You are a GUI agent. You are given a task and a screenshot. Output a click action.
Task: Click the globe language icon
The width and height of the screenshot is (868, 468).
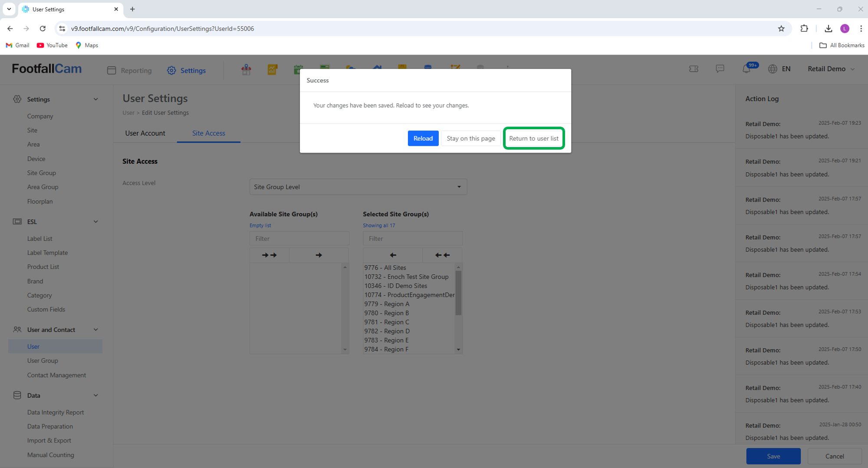773,69
